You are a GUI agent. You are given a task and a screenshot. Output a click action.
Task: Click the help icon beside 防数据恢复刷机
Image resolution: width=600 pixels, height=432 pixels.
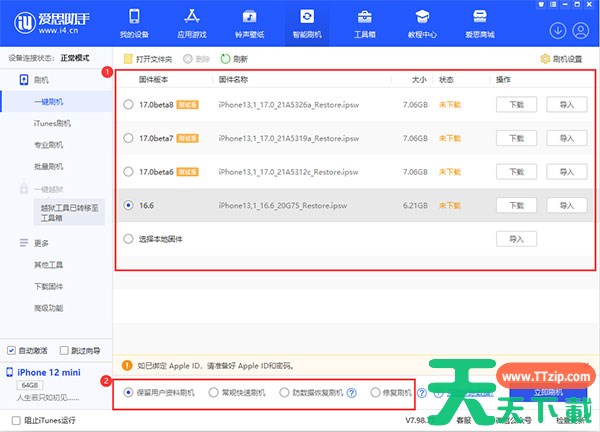point(351,393)
